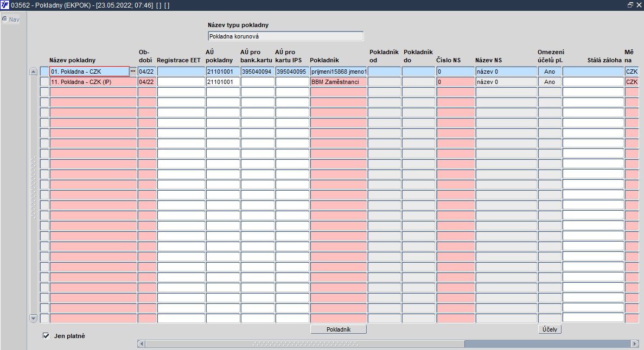Image resolution: width=644 pixels, height=350 pixels.
Task: Restore the window using title bar icon
Action: pos(630,5)
